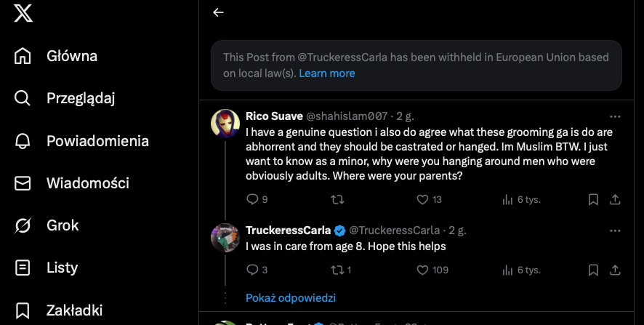Click the X logo icon
The height and width of the screenshot is (325, 644).
(x=23, y=13)
